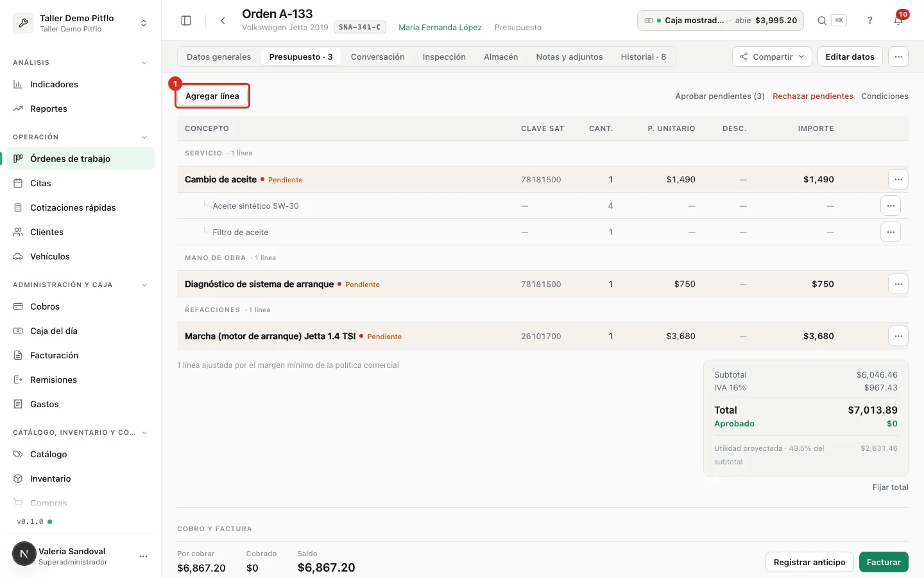Click Aprobar pendientes (3) link

[720, 96]
